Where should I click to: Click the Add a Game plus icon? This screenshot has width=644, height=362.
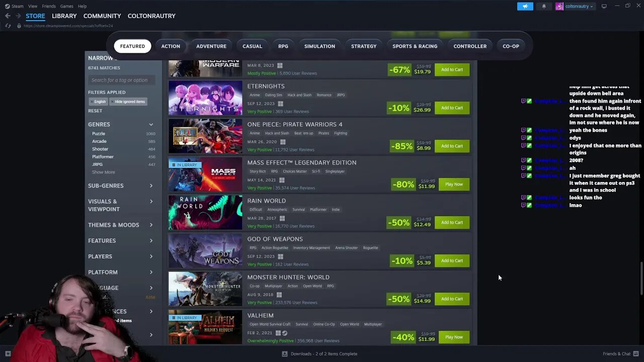point(8,353)
